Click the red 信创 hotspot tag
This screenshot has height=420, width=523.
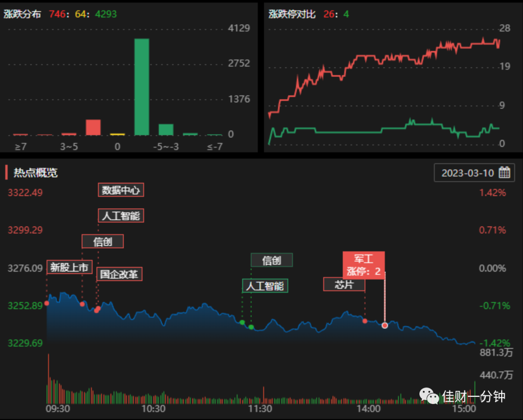point(103,241)
